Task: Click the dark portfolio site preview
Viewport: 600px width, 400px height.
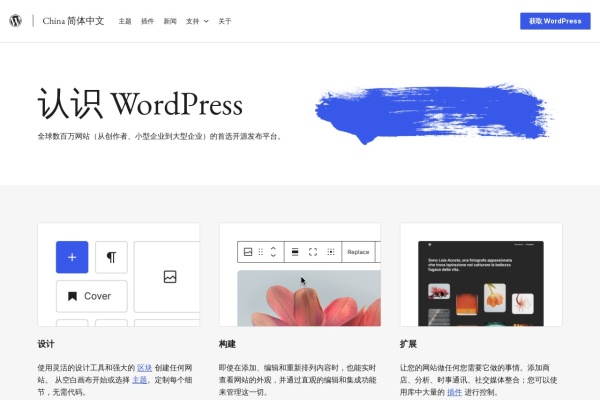Action: click(481, 284)
